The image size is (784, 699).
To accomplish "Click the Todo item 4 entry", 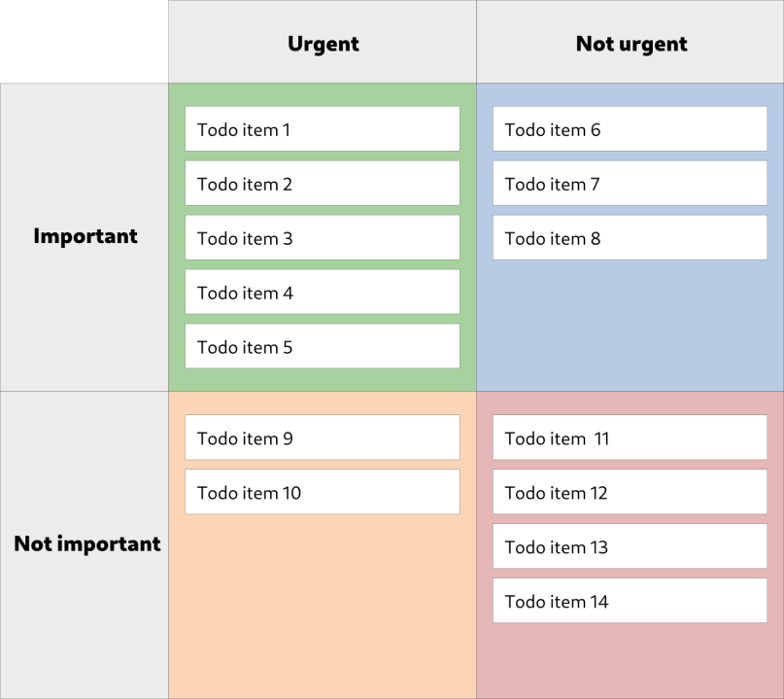I will pyautogui.click(x=322, y=293).
